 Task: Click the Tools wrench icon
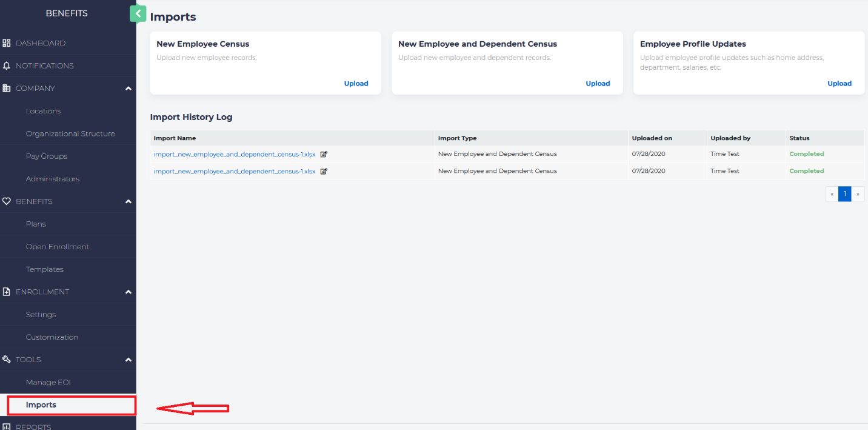point(7,360)
